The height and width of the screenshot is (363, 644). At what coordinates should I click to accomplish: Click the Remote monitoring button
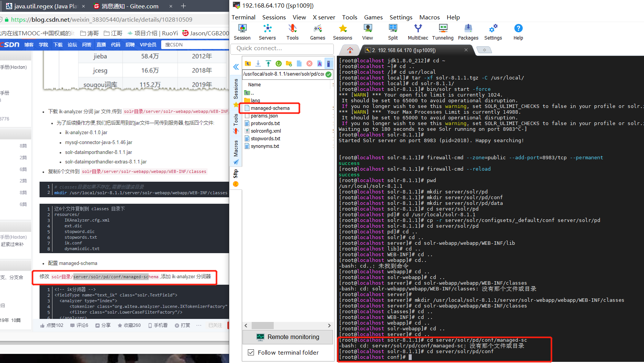pos(288,337)
